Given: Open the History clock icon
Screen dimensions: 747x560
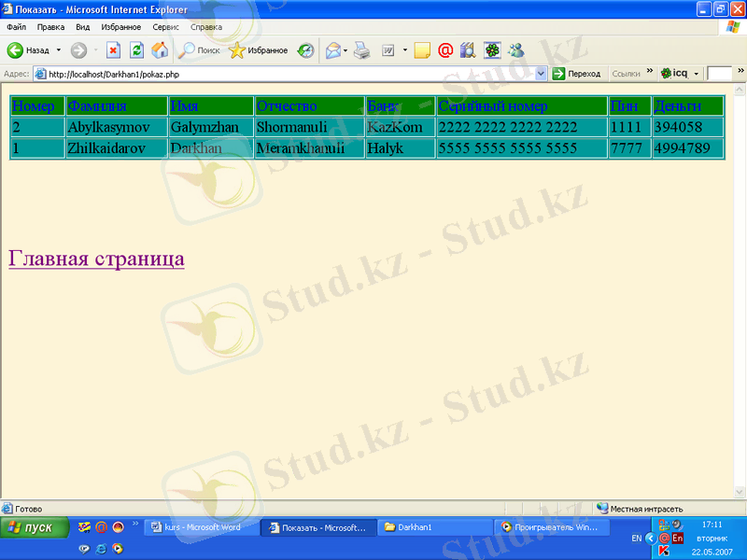Looking at the screenshot, I should (x=305, y=50).
